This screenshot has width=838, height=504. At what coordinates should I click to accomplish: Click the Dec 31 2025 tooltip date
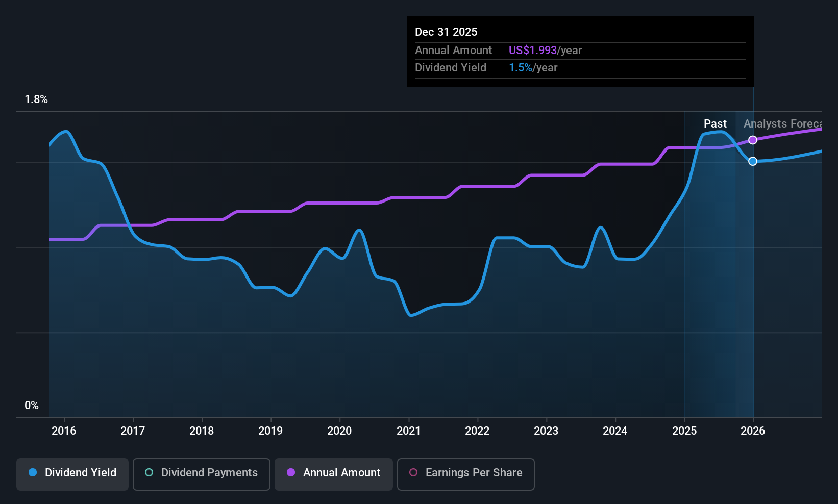tap(446, 32)
